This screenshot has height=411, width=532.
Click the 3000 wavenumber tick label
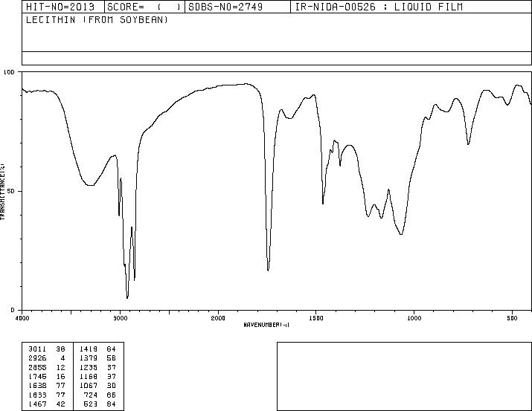click(x=120, y=318)
